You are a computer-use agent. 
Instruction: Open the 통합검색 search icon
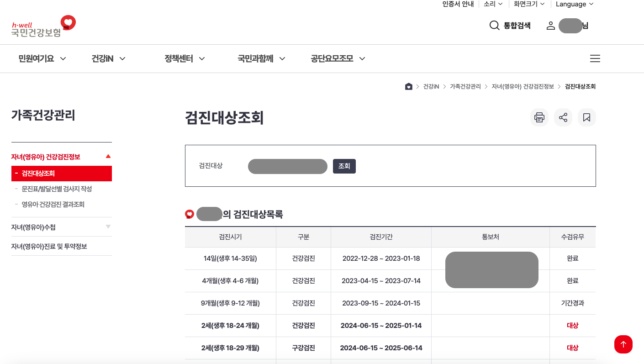[494, 26]
